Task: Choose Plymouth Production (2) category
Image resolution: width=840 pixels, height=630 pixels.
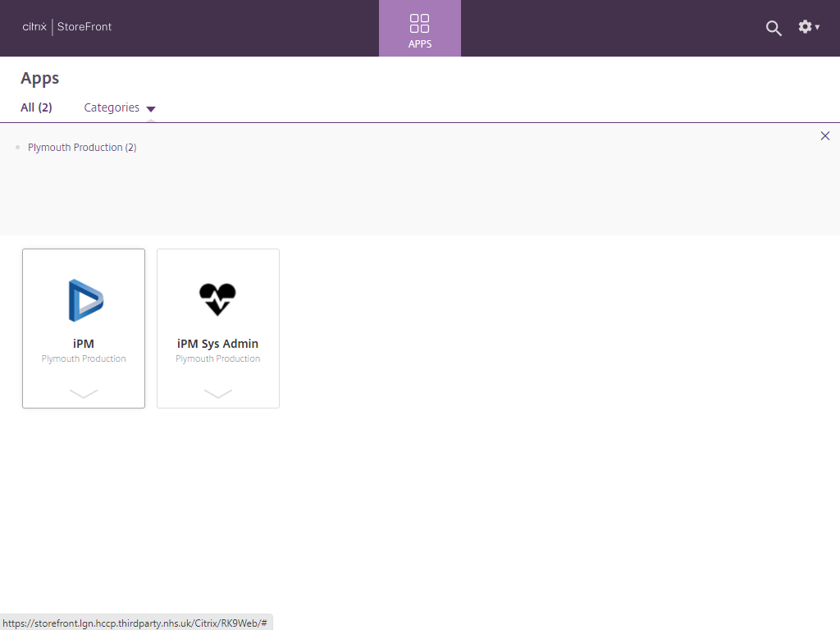Action: pyautogui.click(x=82, y=148)
